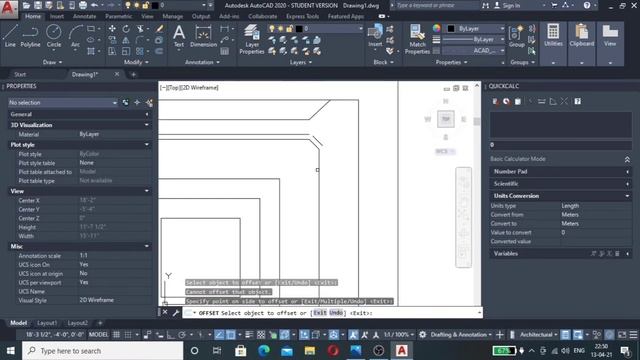This screenshot has width=640, height=360.
Task: Open the Annotate ribbon tab
Action: pos(84,16)
